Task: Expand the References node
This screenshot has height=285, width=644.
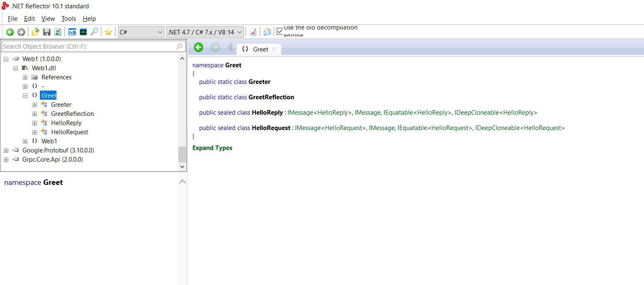Action: coord(25,77)
